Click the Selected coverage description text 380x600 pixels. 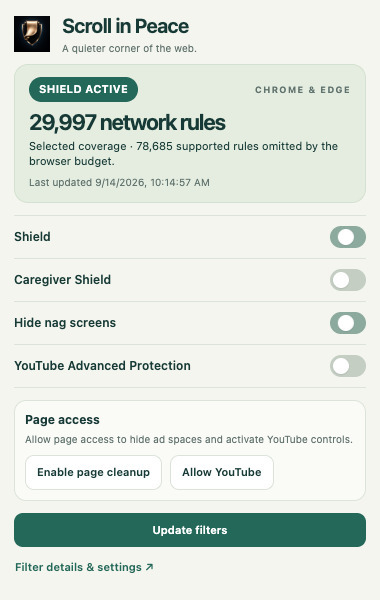(x=184, y=153)
